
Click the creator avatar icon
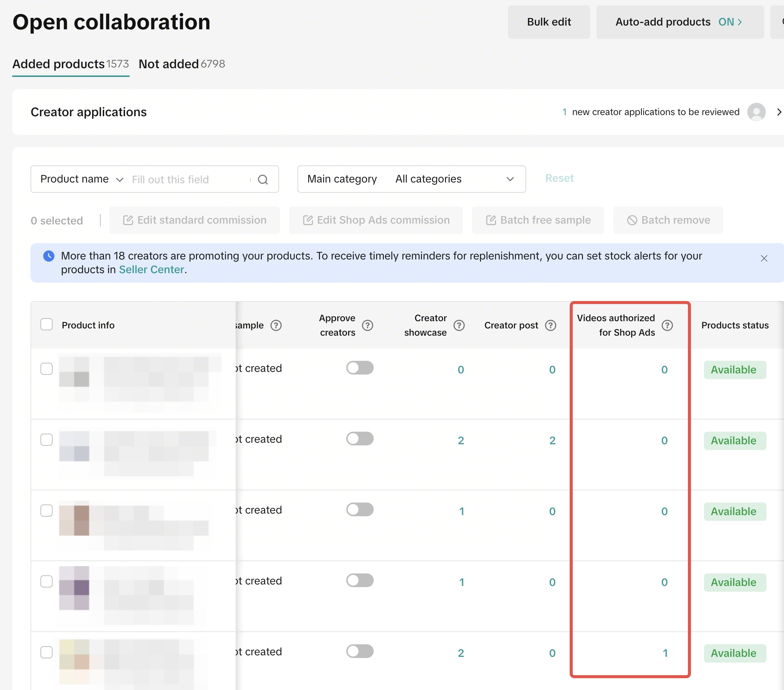click(756, 112)
